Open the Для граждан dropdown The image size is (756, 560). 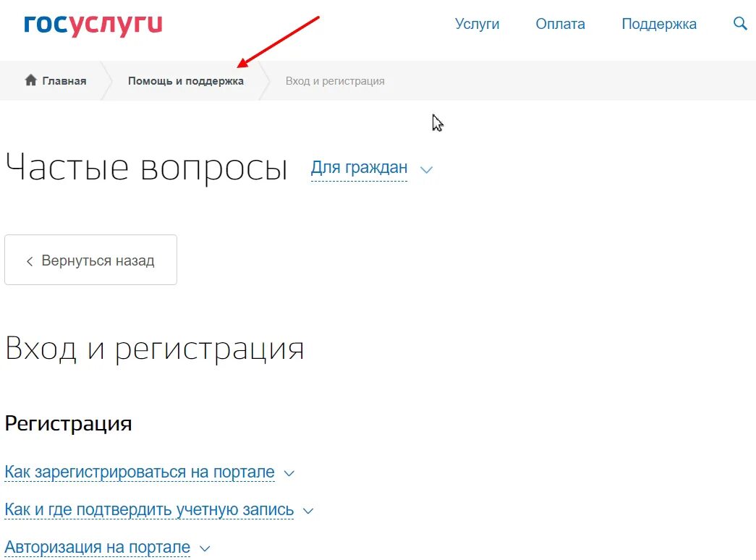[360, 167]
